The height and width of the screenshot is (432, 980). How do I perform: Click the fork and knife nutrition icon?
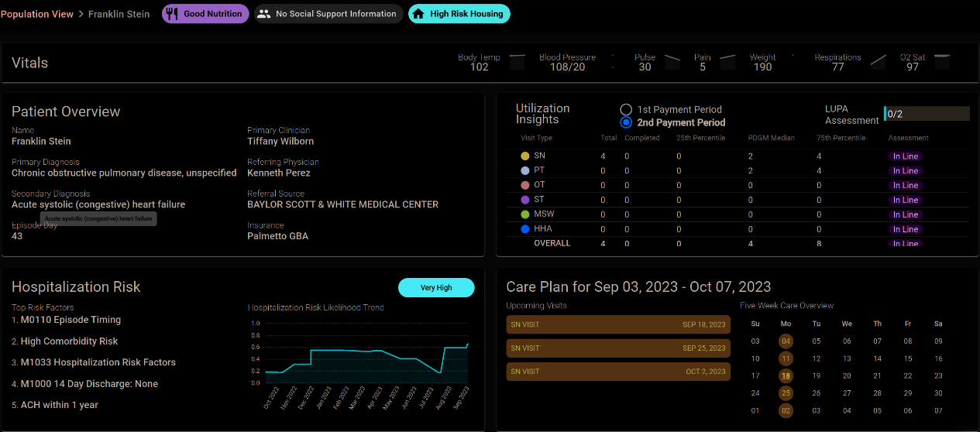(x=173, y=14)
